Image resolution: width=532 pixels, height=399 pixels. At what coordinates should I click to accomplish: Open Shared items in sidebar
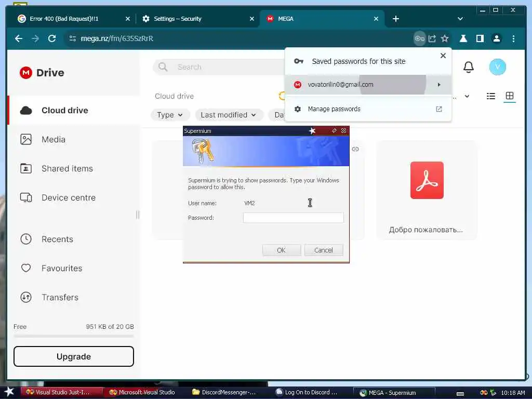coord(74,169)
